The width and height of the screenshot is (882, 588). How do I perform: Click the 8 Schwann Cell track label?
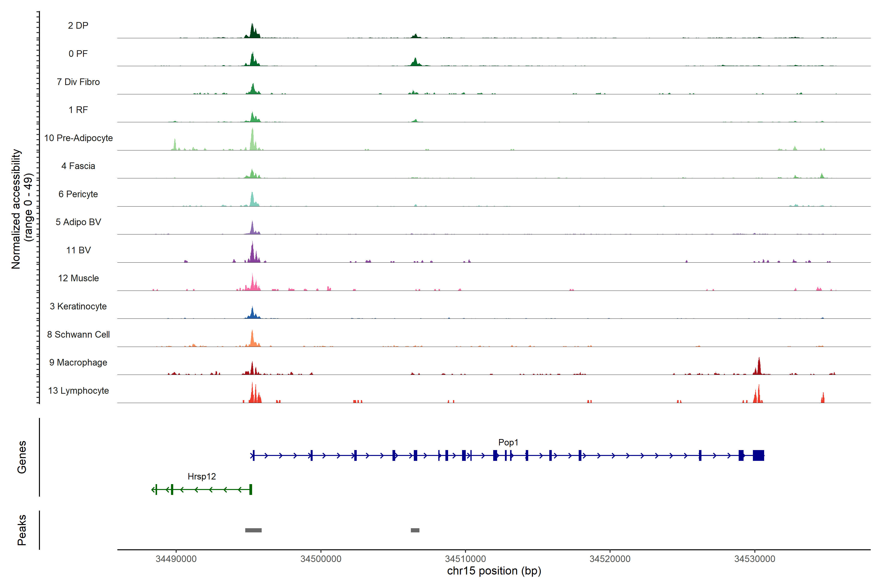pos(78,334)
